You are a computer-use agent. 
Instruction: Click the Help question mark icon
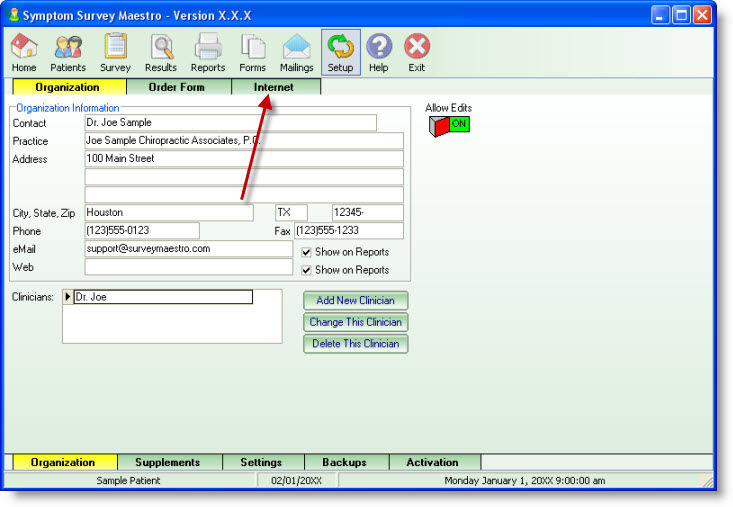click(379, 52)
